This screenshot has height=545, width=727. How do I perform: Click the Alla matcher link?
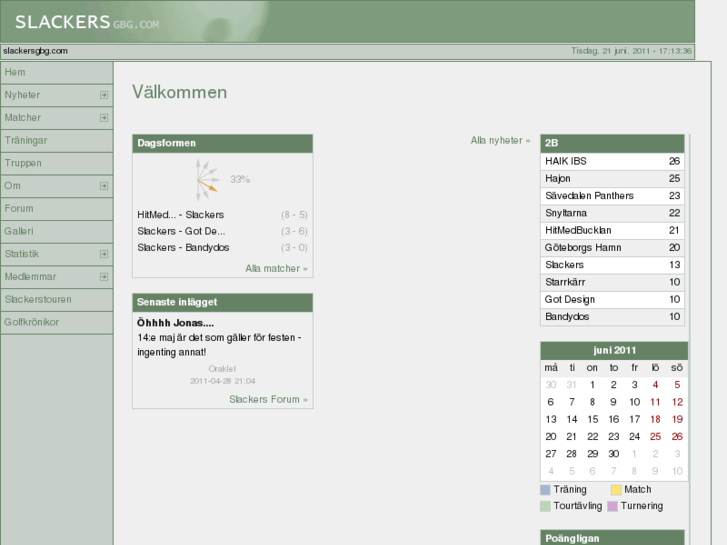pyautogui.click(x=276, y=269)
